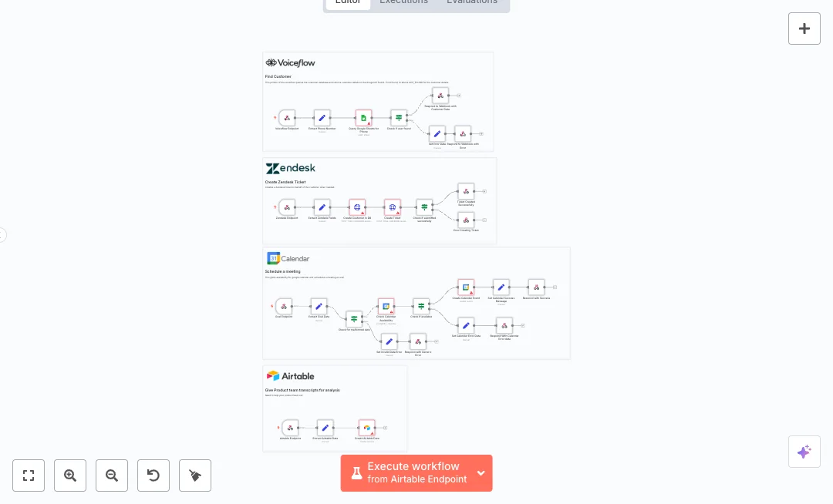Zoom out of the workflow canvas
This screenshot has width=833, height=504.
pos(112,475)
